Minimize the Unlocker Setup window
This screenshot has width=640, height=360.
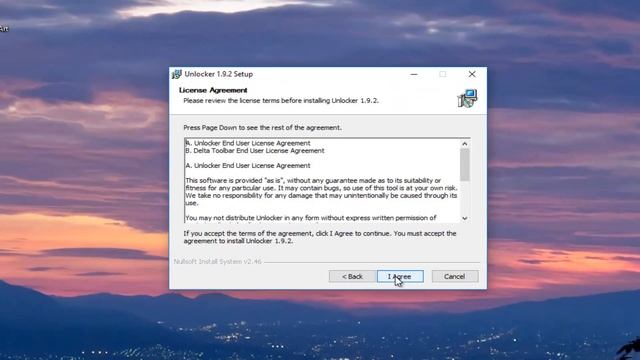414,74
